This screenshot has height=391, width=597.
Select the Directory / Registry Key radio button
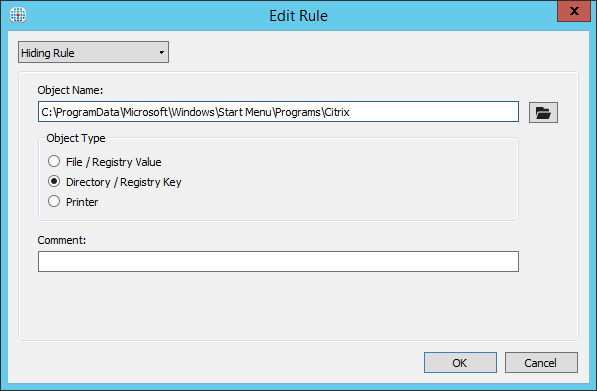coord(54,181)
